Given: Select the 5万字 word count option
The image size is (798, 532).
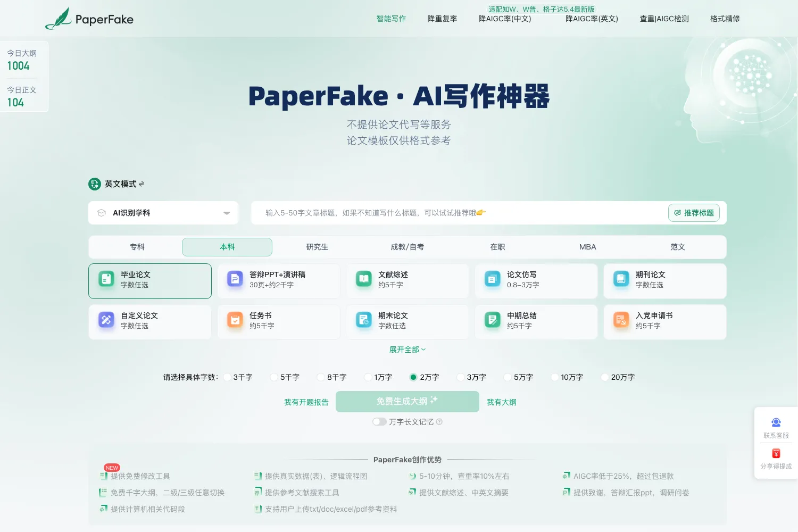Looking at the screenshot, I should [x=518, y=377].
